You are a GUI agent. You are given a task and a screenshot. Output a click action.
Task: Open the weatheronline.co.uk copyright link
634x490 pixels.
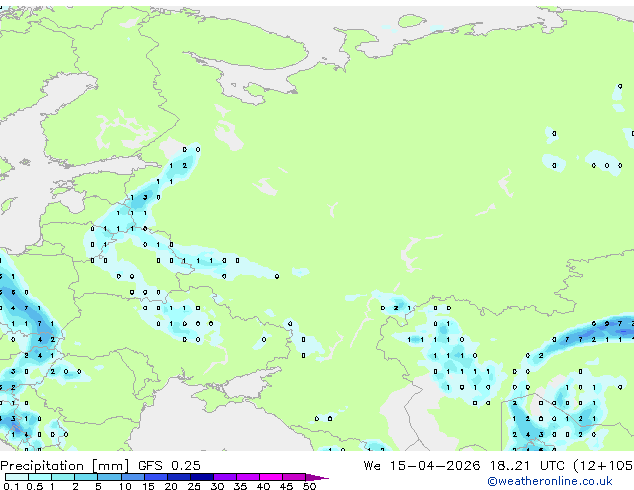[x=550, y=481]
